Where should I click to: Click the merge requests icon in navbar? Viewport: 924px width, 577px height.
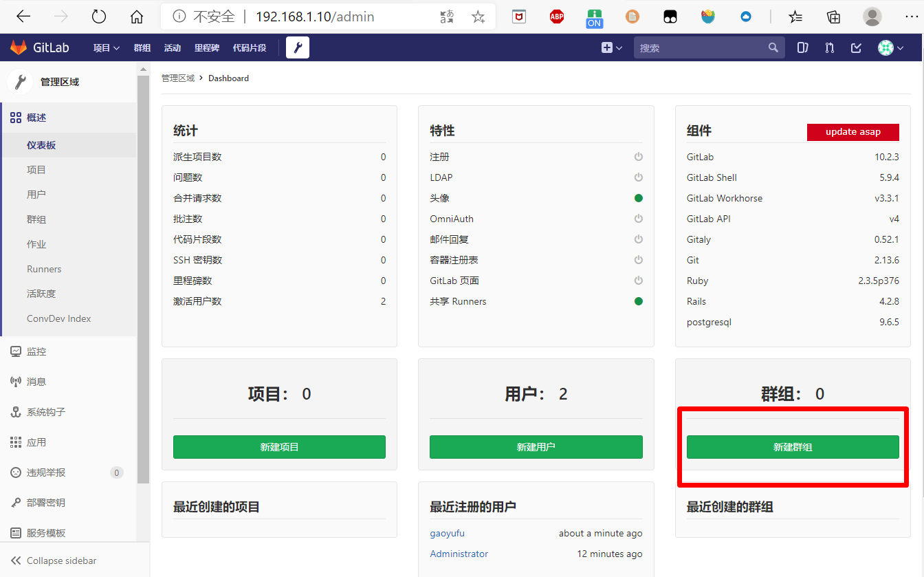coord(829,47)
